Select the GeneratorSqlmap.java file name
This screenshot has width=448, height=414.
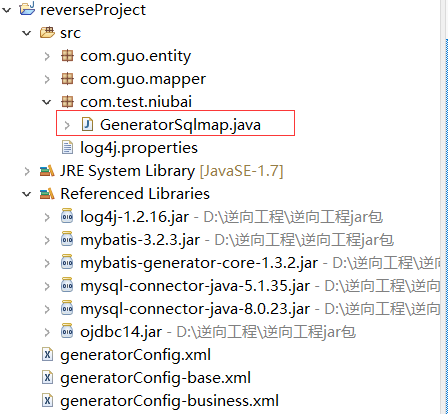click(180, 125)
